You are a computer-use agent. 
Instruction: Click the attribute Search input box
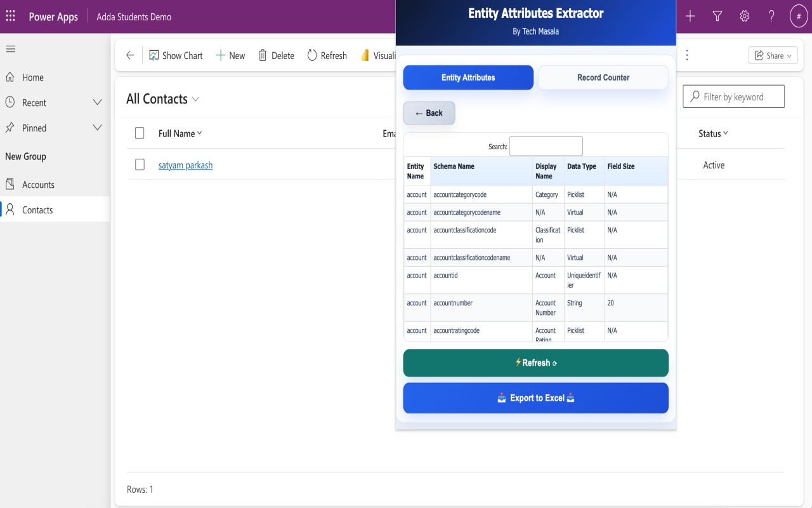[x=546, y=146]
